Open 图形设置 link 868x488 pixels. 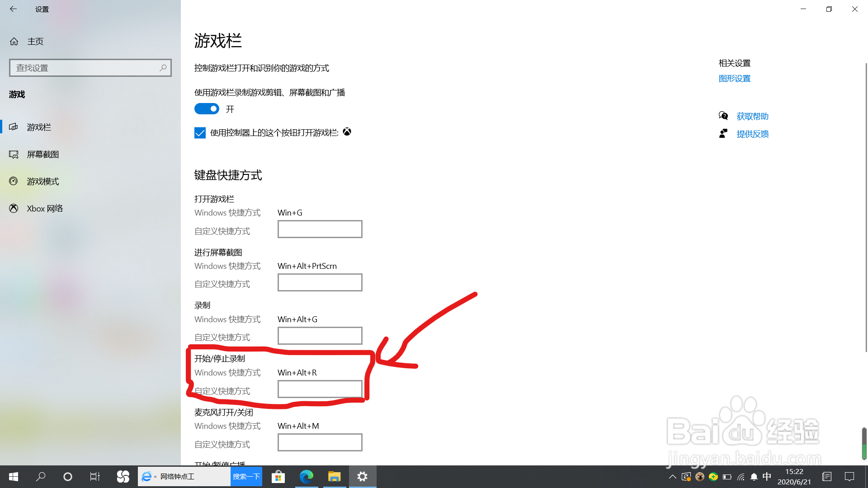click(734, 78)
